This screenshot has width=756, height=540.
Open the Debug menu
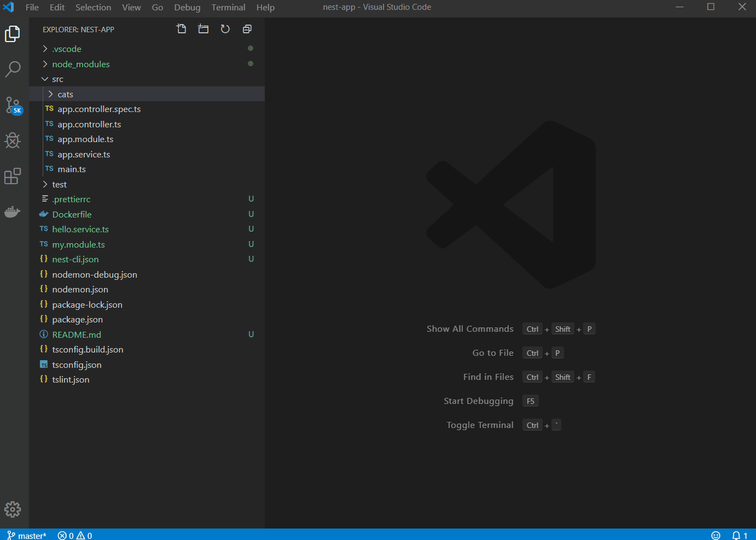[187, 7]
